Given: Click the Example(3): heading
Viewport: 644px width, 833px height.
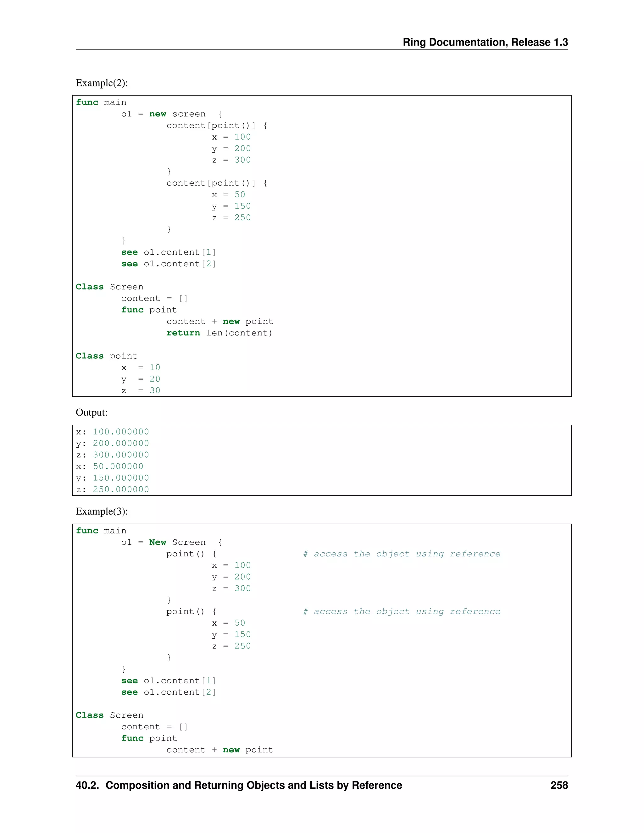Looking at the screenshot, I should [x=102, y=511].
